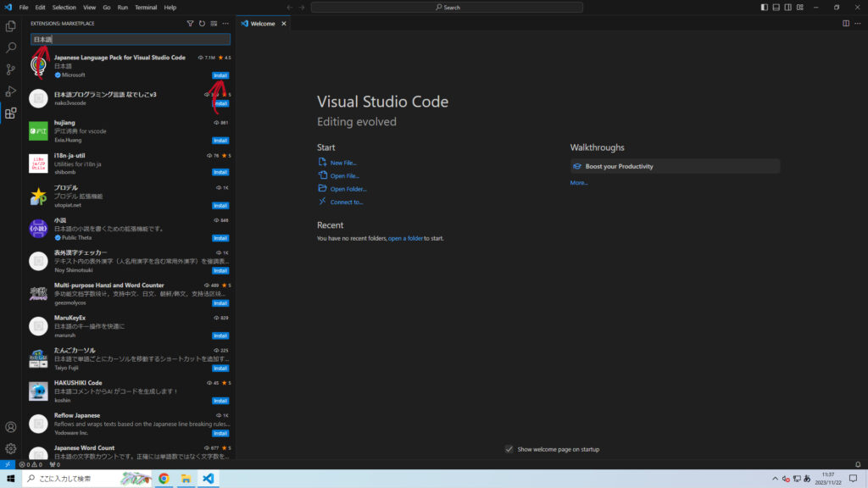The height and width of the screenshot is (488, 868).
Task: Install the hujiang extension
Action: coord(220,141)
